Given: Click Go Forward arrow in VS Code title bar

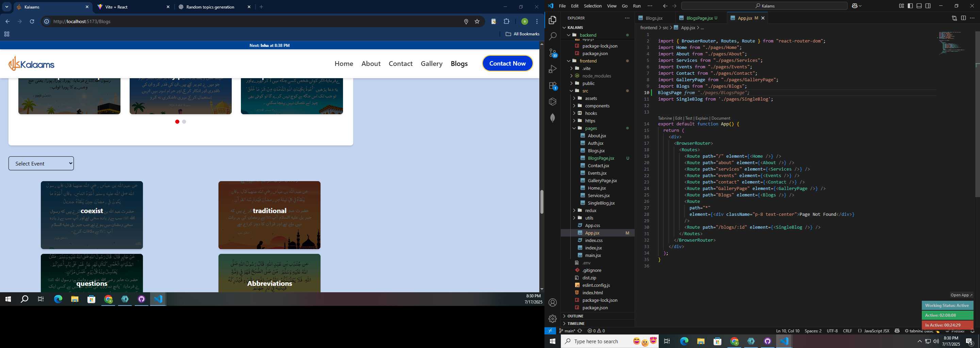Looking at the screenshot, I should pyautogui.click(x=674, y=6).
